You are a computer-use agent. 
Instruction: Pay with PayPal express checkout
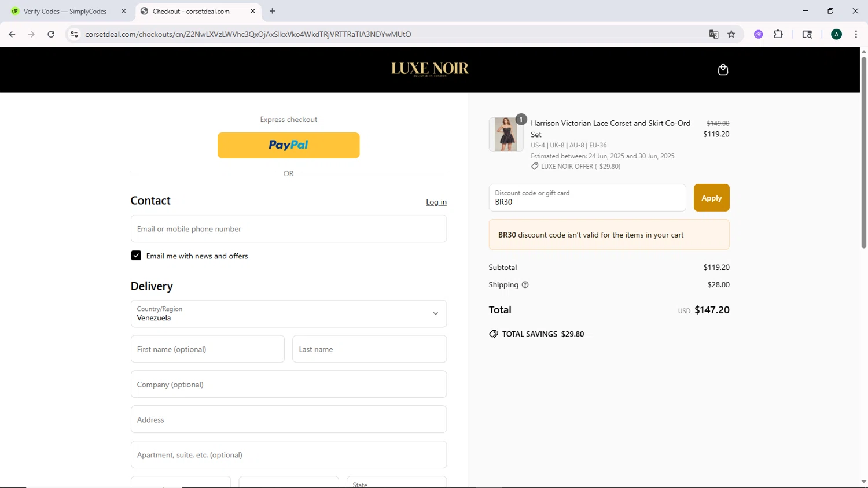click(x=289, y=145)
